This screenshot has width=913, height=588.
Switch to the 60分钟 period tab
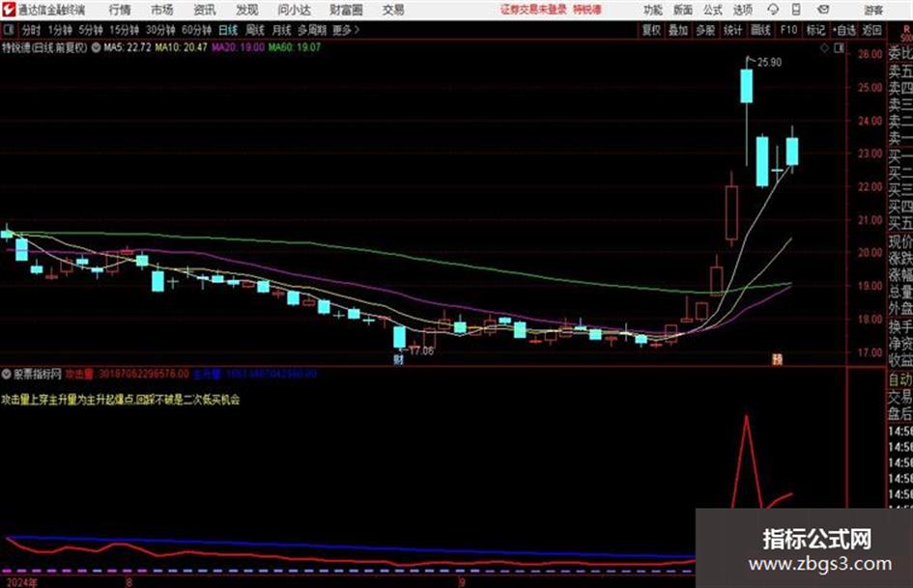click(196, 30)
